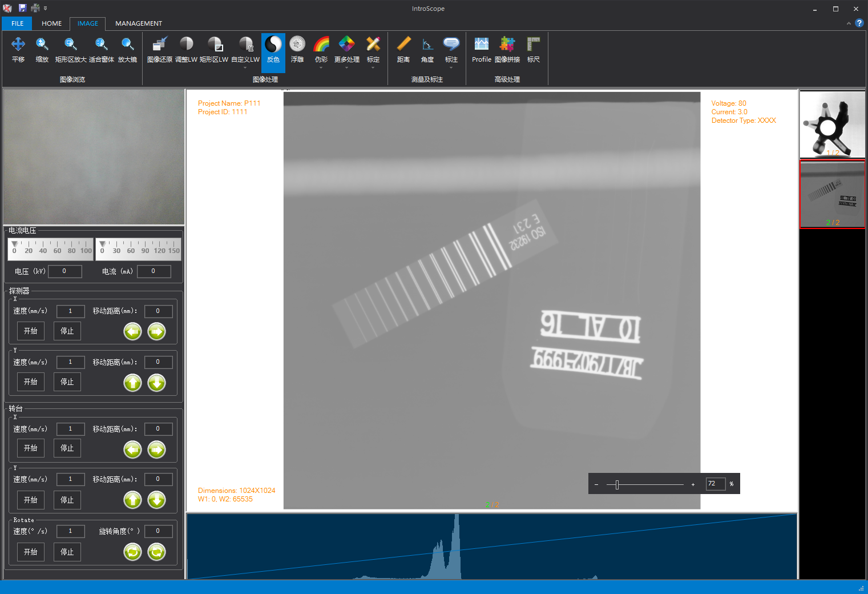Click the 标定 calibration tool
Viewport: 868px width, 594px height.
[x=373, y=50]
